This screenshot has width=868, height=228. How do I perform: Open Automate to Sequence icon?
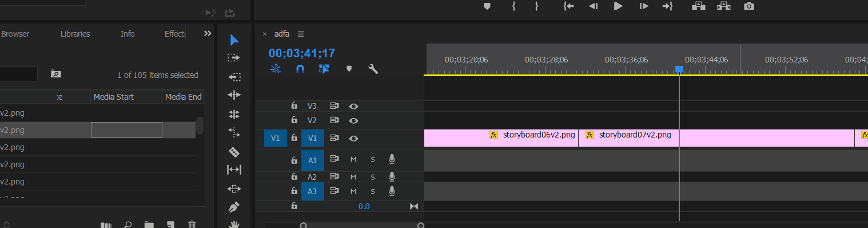tap(106, 225)
